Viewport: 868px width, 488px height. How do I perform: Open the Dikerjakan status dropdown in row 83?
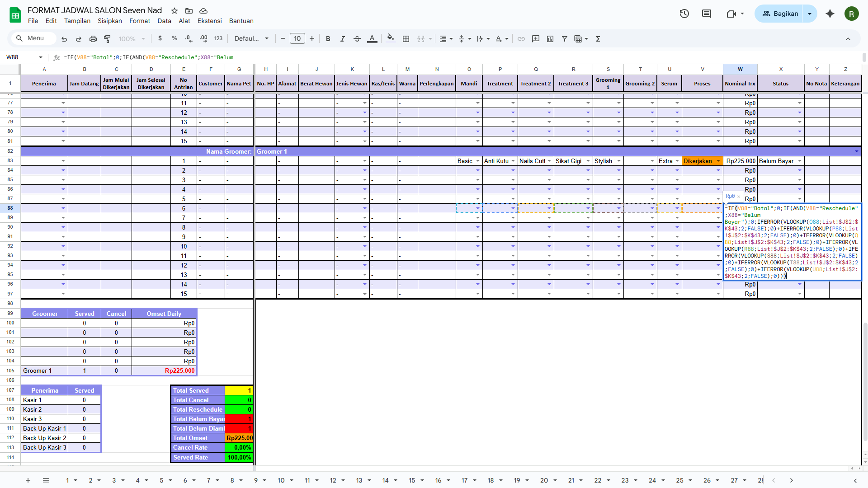[x=718, y=161]
